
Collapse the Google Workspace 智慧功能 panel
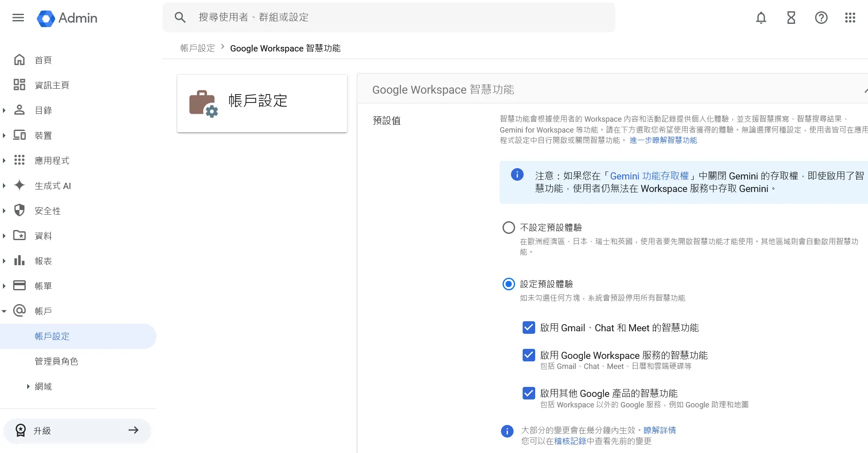(x=865, y=90)
